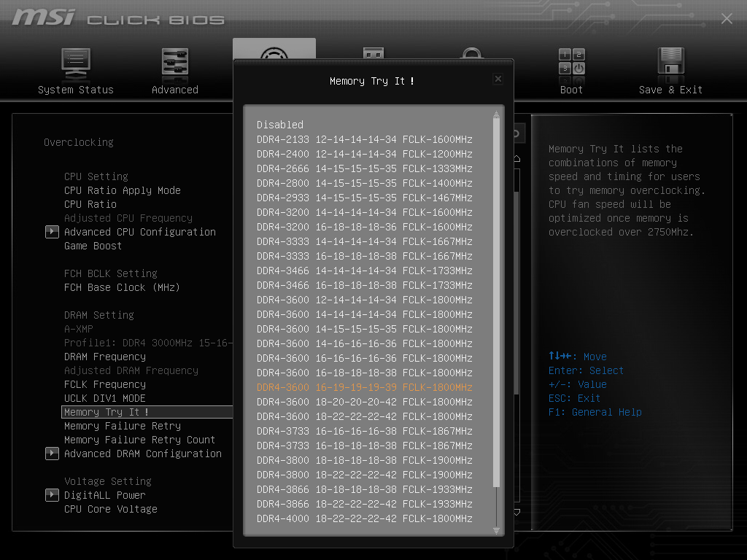Select DDR4-2666 14-15-15-15-35 FCLK-1333MHz

click(x=365, y=168)
